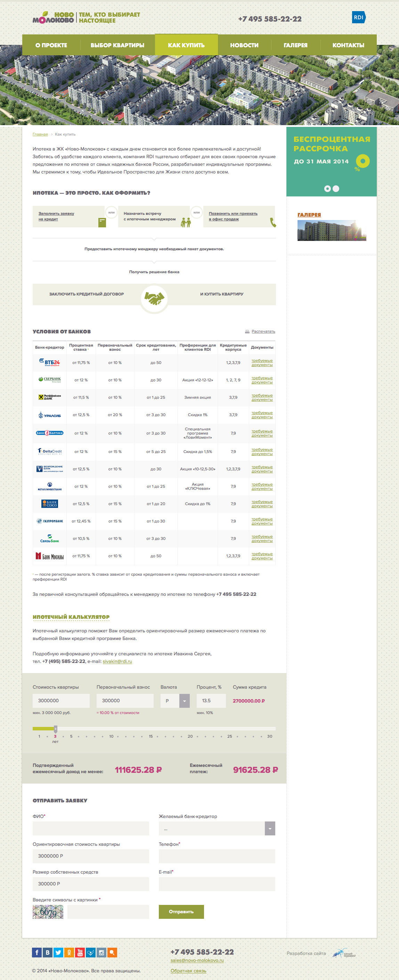
Task: Click the Металлинвестбанк logo
Action: tap(50, 486)
